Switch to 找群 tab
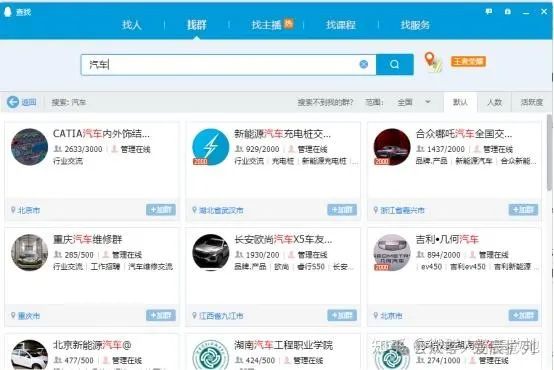This screenshot has height=370, width=554. coord(197,25)
